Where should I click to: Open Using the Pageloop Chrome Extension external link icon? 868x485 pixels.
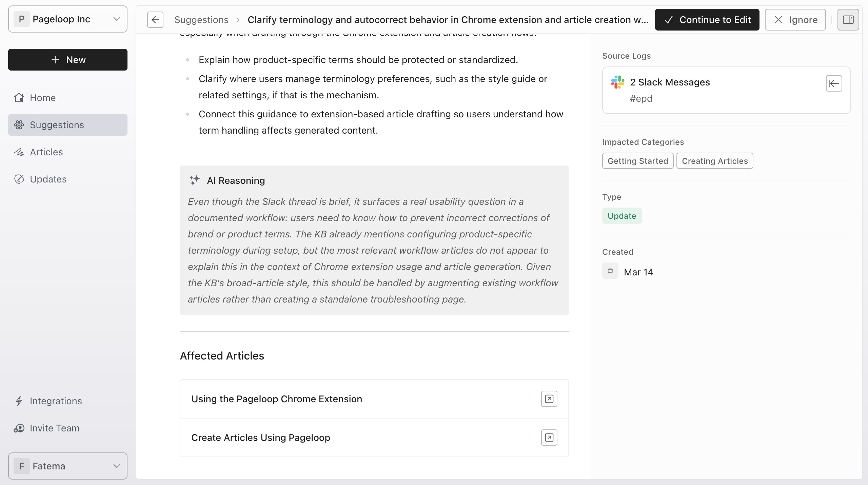click(549, 399)
